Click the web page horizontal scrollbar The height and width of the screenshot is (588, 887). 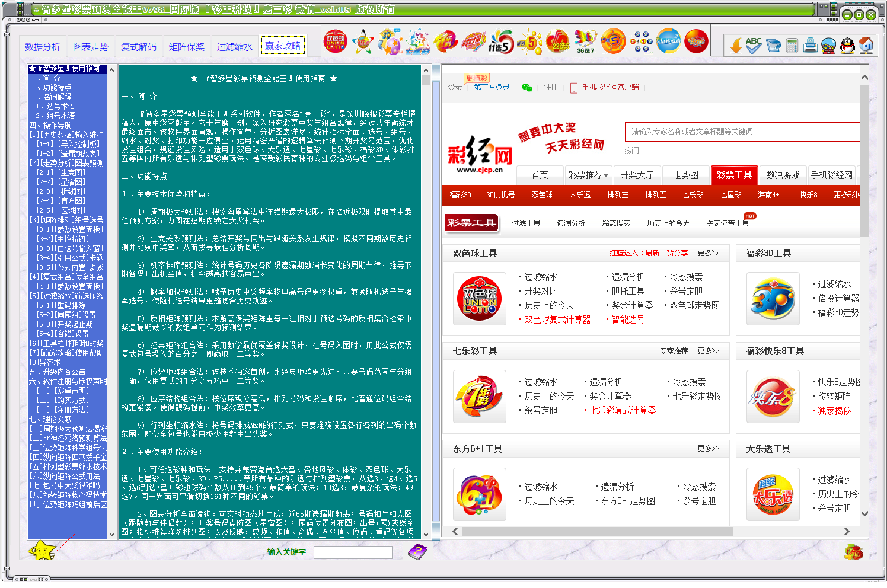[x=650, y=531]
